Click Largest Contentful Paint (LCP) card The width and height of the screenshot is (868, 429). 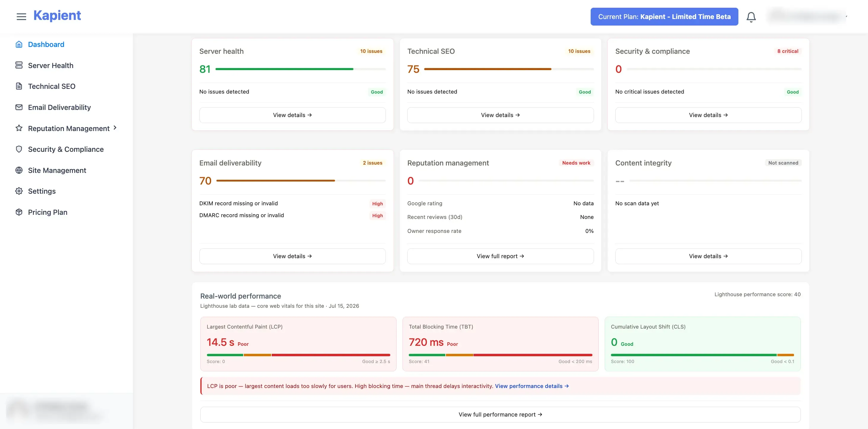pos(298,344)
